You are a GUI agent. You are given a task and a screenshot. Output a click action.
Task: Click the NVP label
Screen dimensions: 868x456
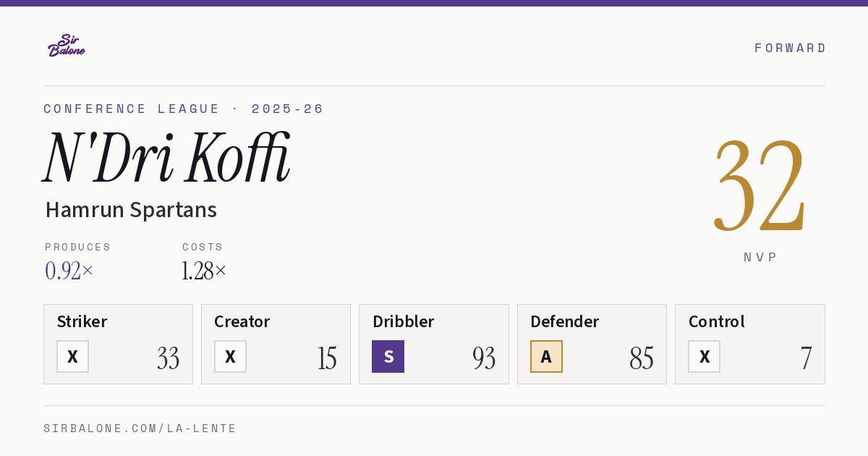pos(761,257)
